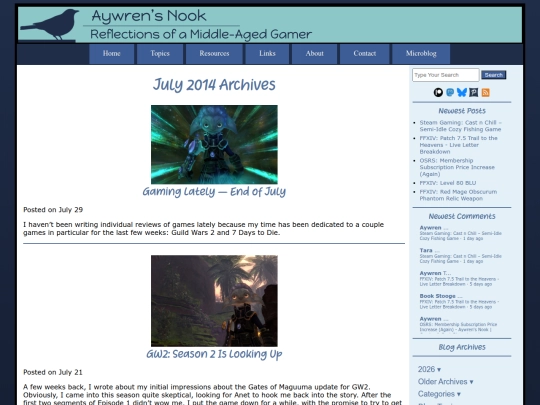Click the dark square P social icon
540x405 pixels.
[474, 92]
